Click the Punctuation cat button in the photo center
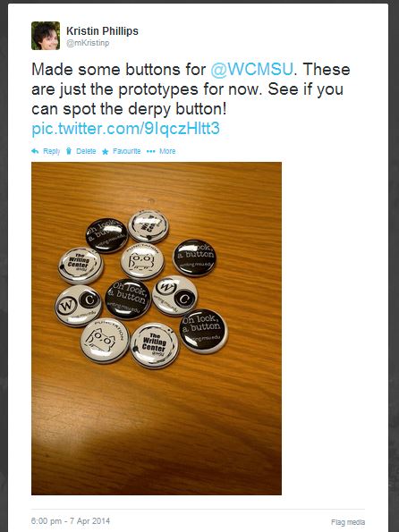Viewport: 399px width, 532px height. 142,261
